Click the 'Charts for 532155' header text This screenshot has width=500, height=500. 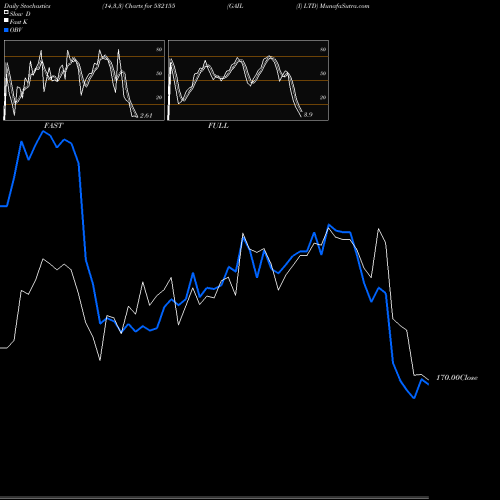click(150, 6)
